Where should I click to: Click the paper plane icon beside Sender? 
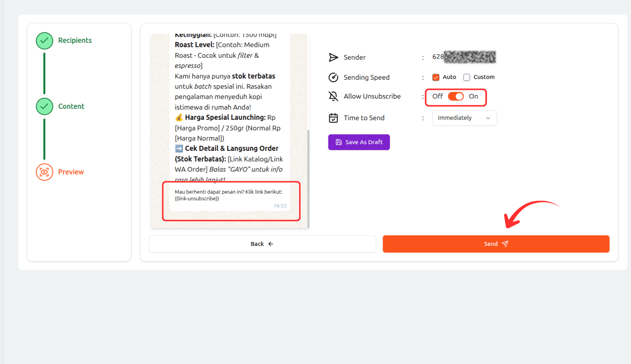pos(333,57)
